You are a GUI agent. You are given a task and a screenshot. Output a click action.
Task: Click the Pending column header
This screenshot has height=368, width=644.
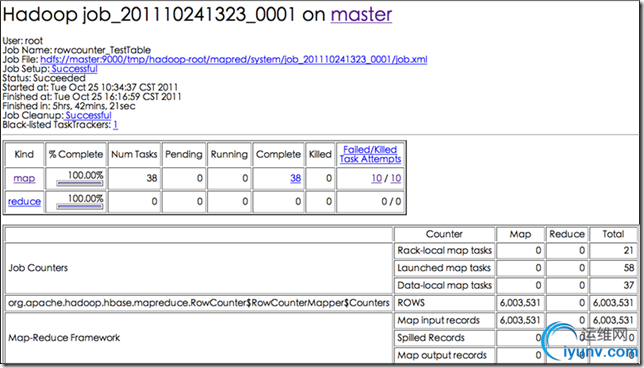pyautogui.click(x=184, y=154)
